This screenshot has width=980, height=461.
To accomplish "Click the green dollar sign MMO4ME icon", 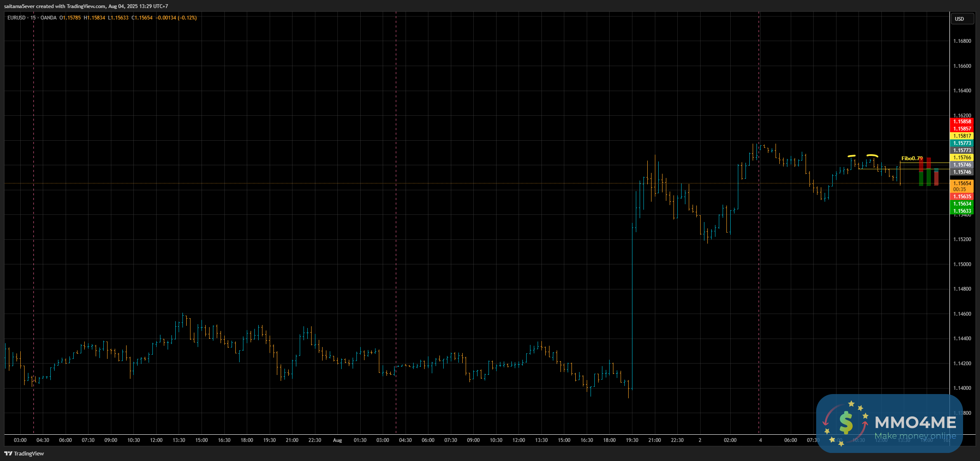I will point(846,423).
